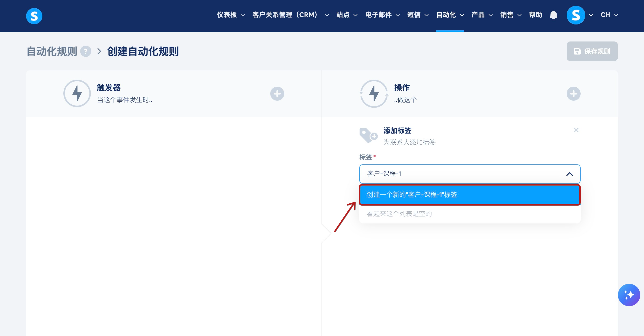Open the 电子邮件 menu
644x336 pixels.
coord(382,15)
